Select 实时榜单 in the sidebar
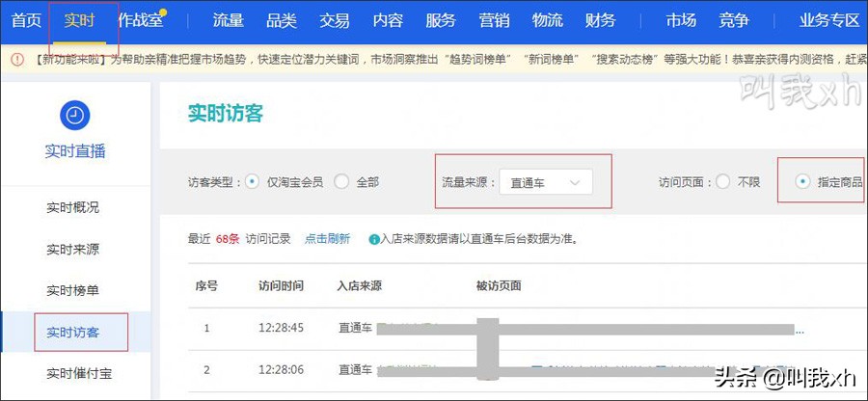Image resolution: width=868 pixels, height=401 pixels. coord(72,290)
